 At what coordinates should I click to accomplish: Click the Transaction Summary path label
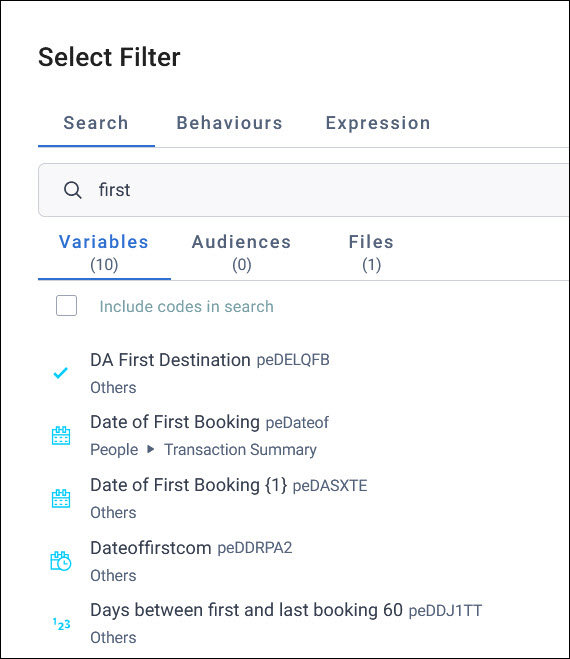click(x=240, y=450)
